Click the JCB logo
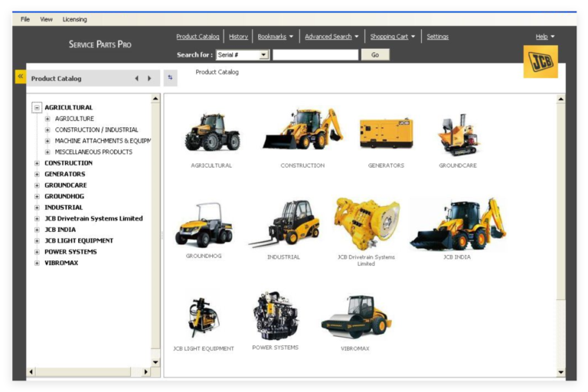This screenshot has width=588, height=392. click(x=541, y=61)
